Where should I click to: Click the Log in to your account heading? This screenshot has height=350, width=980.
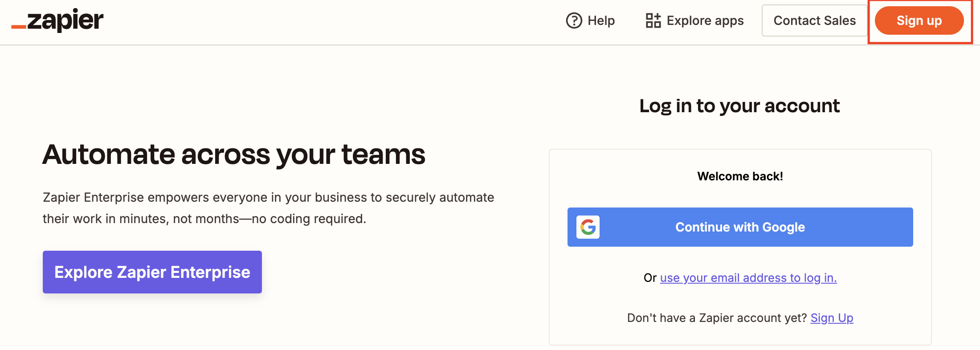[739, 106]
